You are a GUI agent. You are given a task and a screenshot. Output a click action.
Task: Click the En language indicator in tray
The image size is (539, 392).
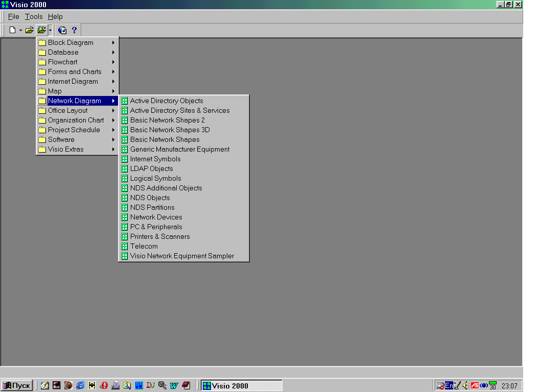(449, 385)
